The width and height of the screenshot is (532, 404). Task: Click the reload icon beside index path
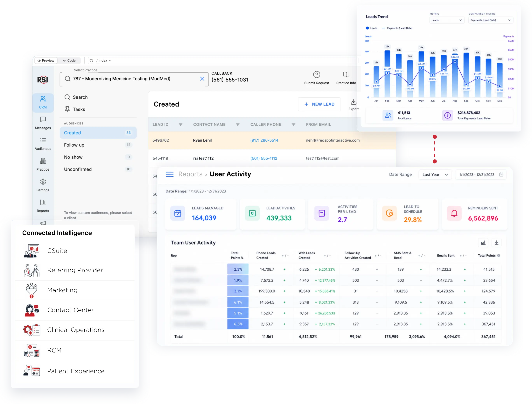[91, 61]
